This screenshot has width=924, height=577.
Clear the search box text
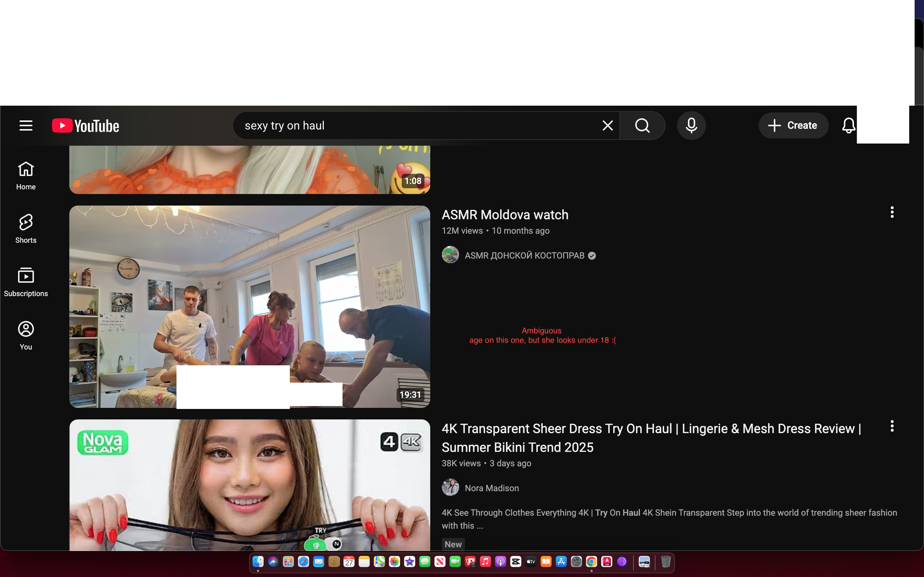(607, 125)
